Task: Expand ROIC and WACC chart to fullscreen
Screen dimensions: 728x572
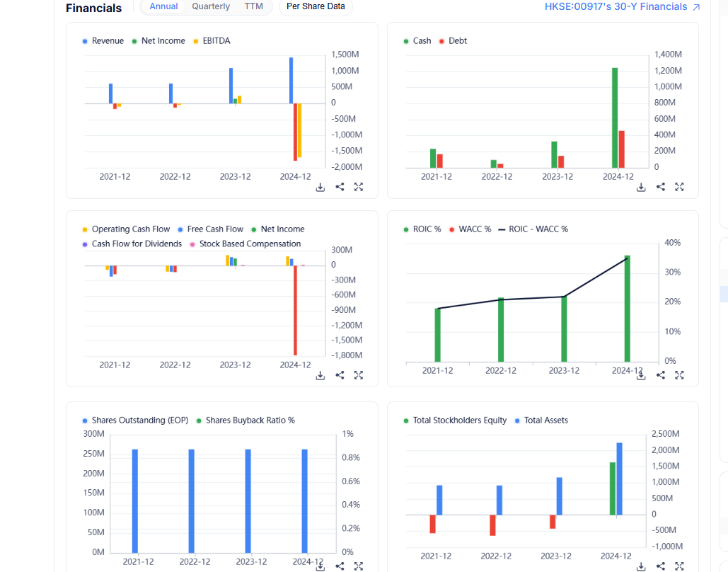Action: [x=679, y=375]
